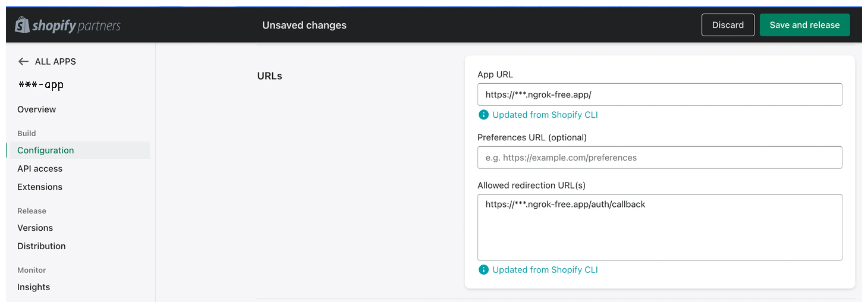Open the Overview page for ***-app
Image resolution: width=868 pixels, height=308 pixels.
[36, 109]
